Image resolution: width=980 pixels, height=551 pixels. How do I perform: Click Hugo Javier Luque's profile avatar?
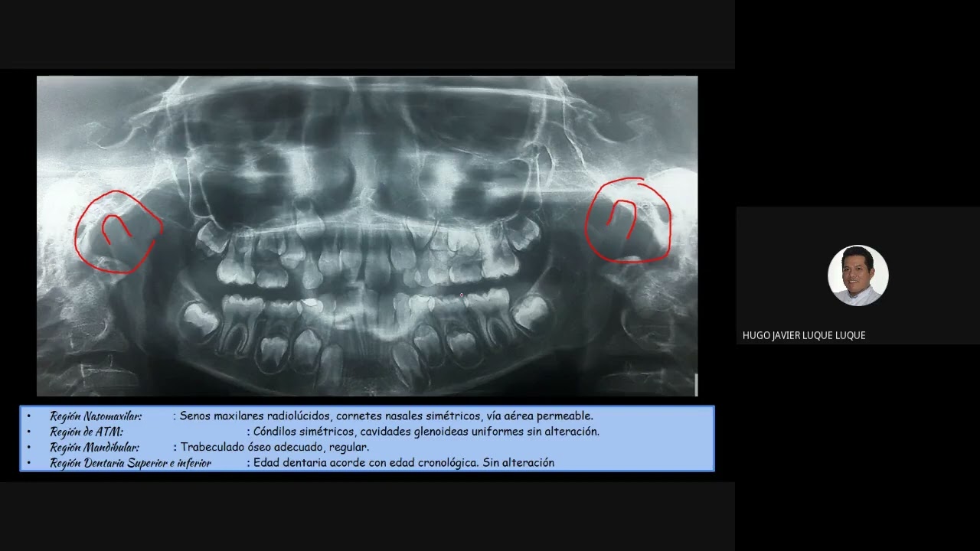tap(857, 275)
